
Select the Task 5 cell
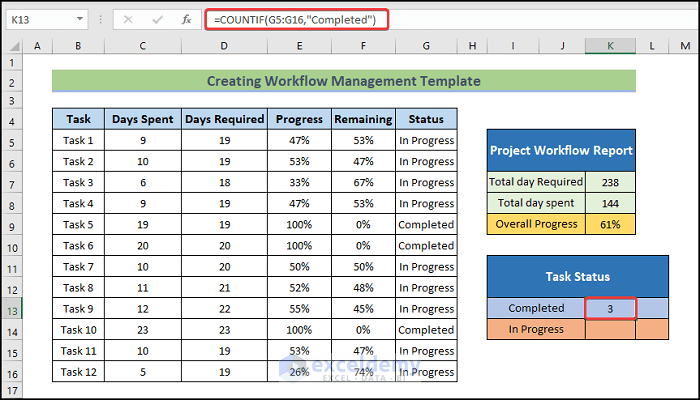(79, 225)
